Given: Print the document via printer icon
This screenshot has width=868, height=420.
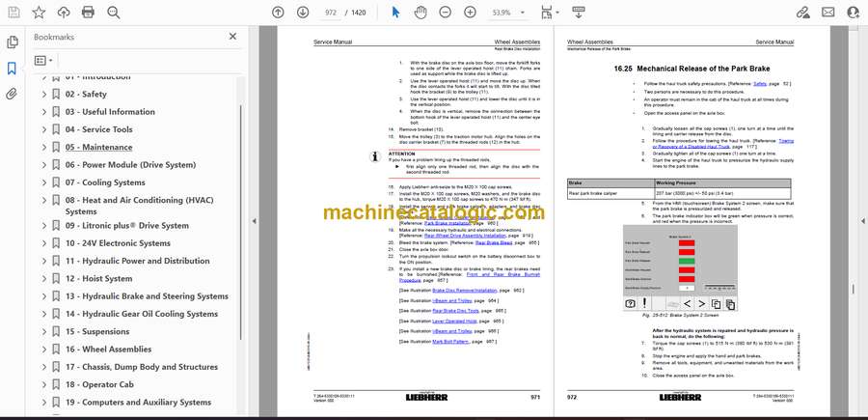Looking at the screenshot, I should [88, 13].
